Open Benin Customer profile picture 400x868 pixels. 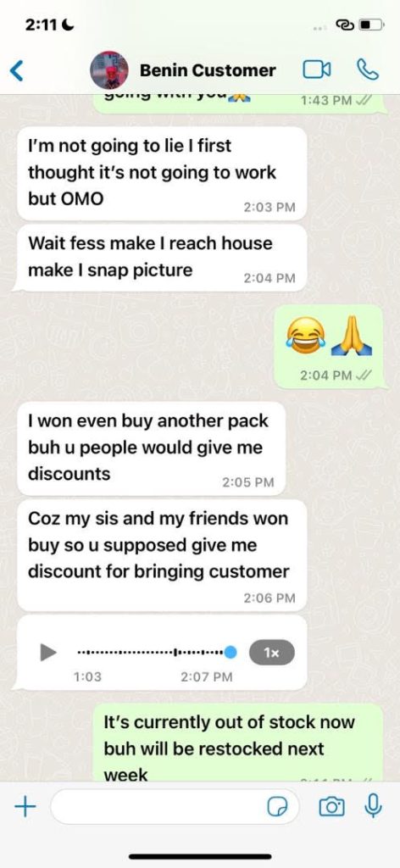point(109,70)
